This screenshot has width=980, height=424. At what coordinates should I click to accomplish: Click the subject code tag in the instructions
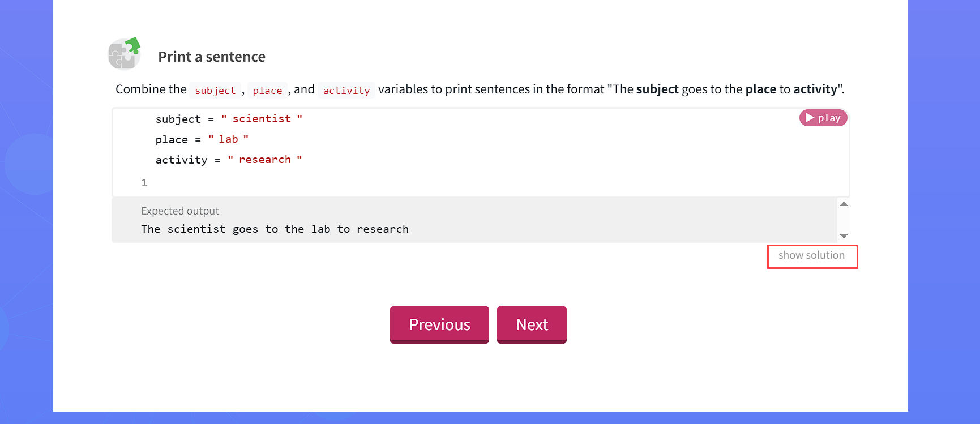tap(215, 91)
